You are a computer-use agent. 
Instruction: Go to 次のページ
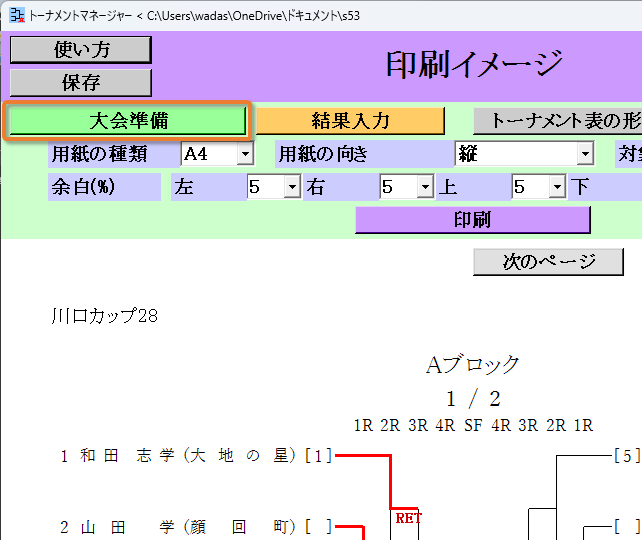click(x=549, y=262)
